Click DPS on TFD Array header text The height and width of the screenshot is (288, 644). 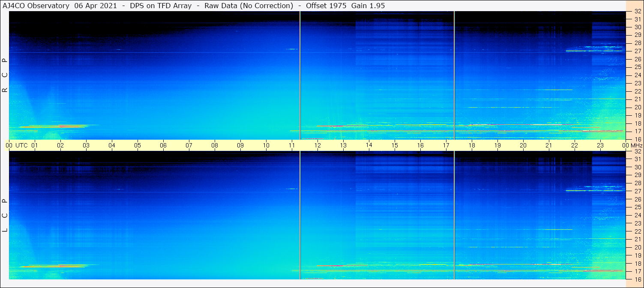tap(161, 6)
